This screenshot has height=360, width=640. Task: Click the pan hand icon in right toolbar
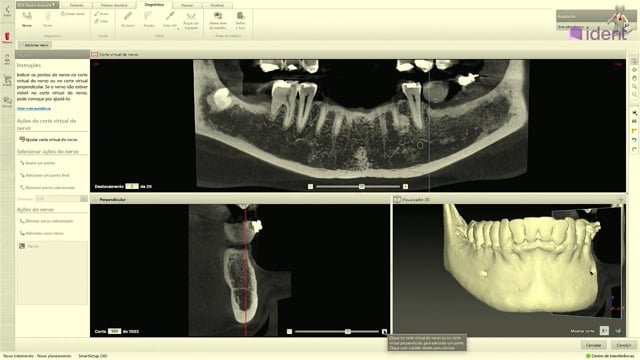pyautogui.click(x=634, y=78)
